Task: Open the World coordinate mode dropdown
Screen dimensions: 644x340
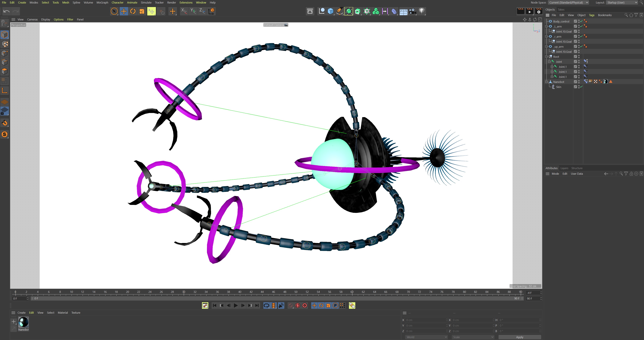Action: [426, 337]
